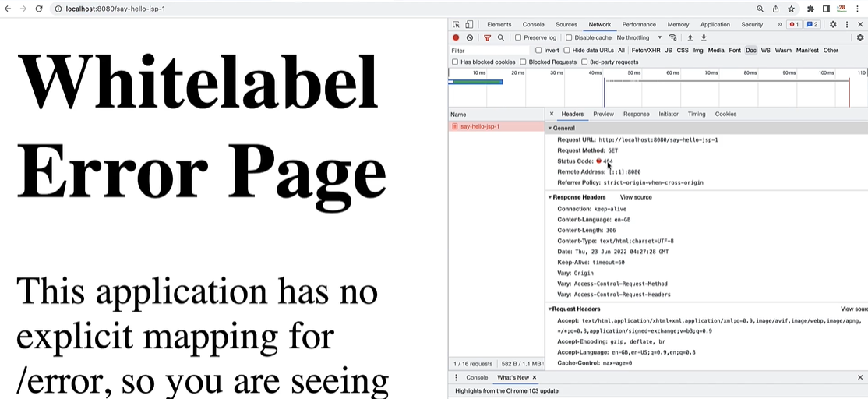Close the request details pane
The image size is (868, 399).
click(x=552, y=114)
